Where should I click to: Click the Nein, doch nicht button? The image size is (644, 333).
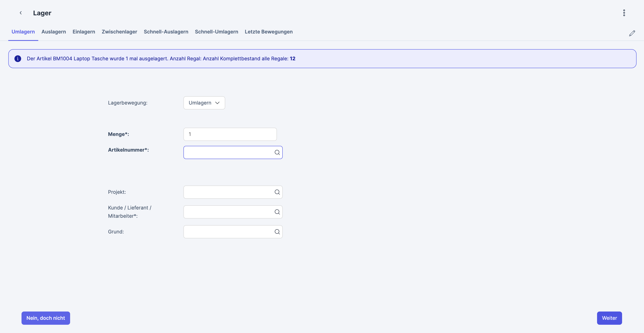[46, 318]
